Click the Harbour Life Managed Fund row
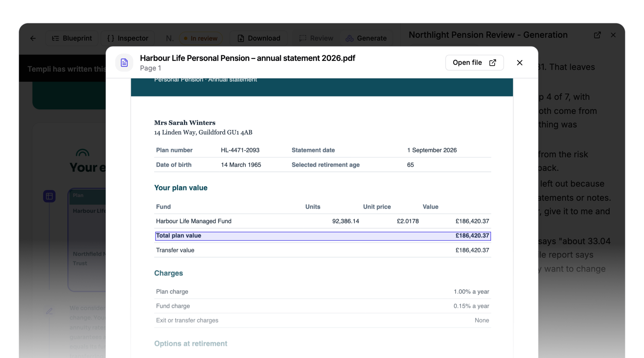This screenshot has height=358, width=644. 322,221
